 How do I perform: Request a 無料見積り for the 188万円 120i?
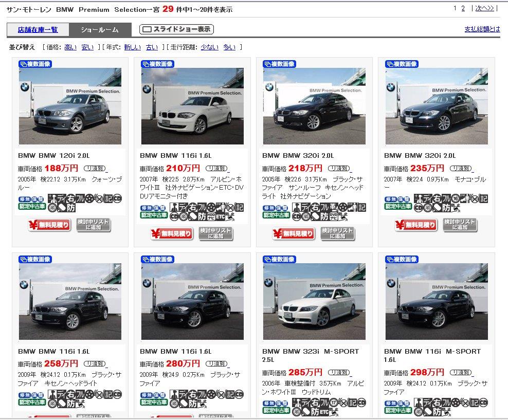[49, 225]
